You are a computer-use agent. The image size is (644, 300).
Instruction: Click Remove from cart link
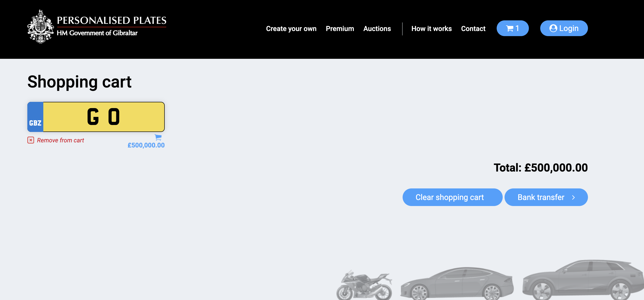pyautogui.click(x=60, y=140)
